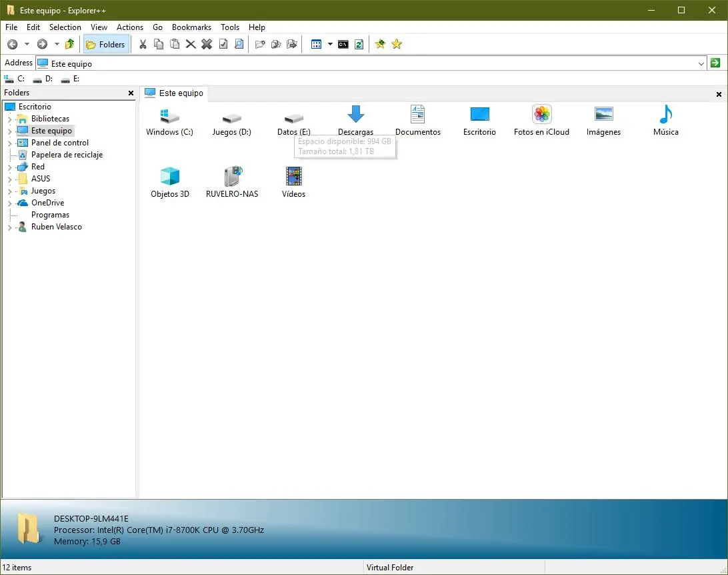Click the Add bookmark star with plus icon
Viewport: 728px width, 575px height.
(x=380, y=45)
